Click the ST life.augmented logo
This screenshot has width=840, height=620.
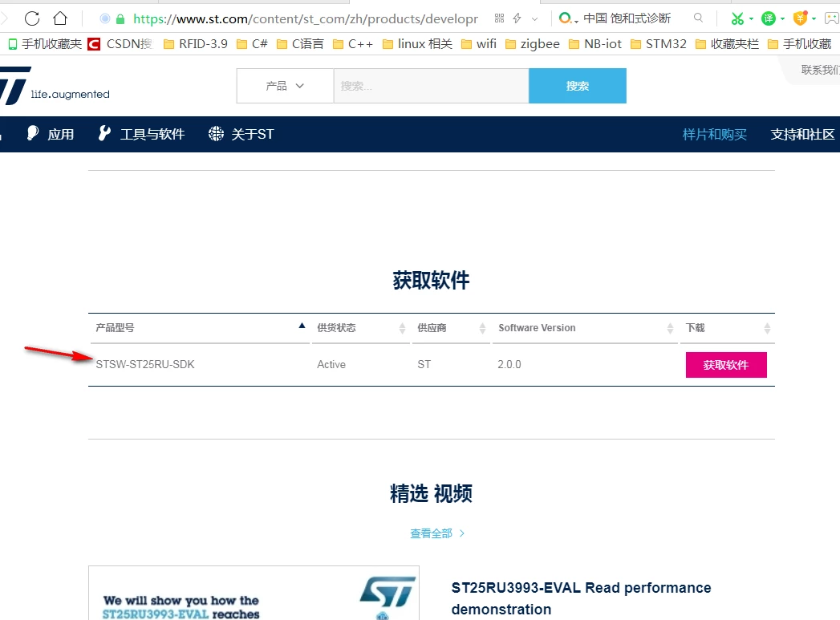point(55,87)
